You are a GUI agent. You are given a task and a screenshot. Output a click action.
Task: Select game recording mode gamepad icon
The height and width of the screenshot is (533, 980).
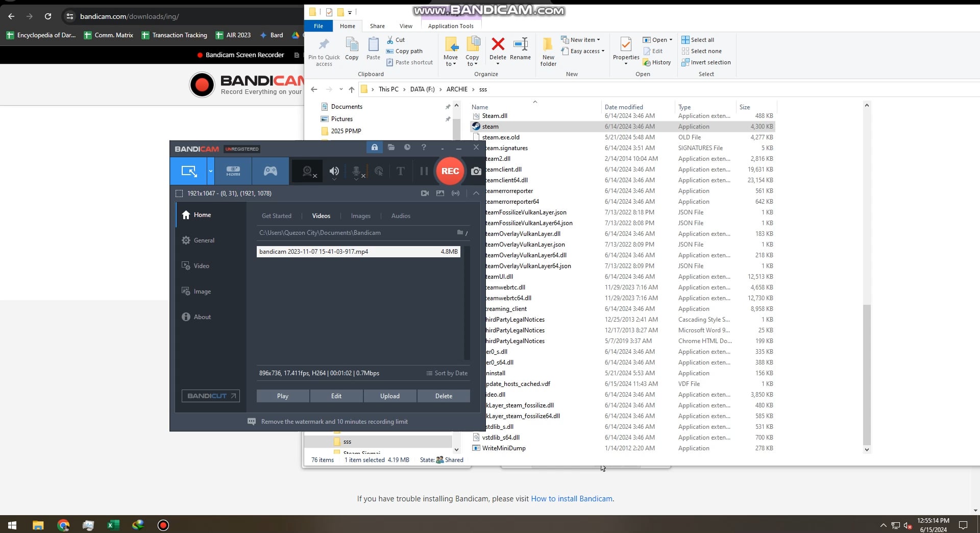[x=270, y=171]
